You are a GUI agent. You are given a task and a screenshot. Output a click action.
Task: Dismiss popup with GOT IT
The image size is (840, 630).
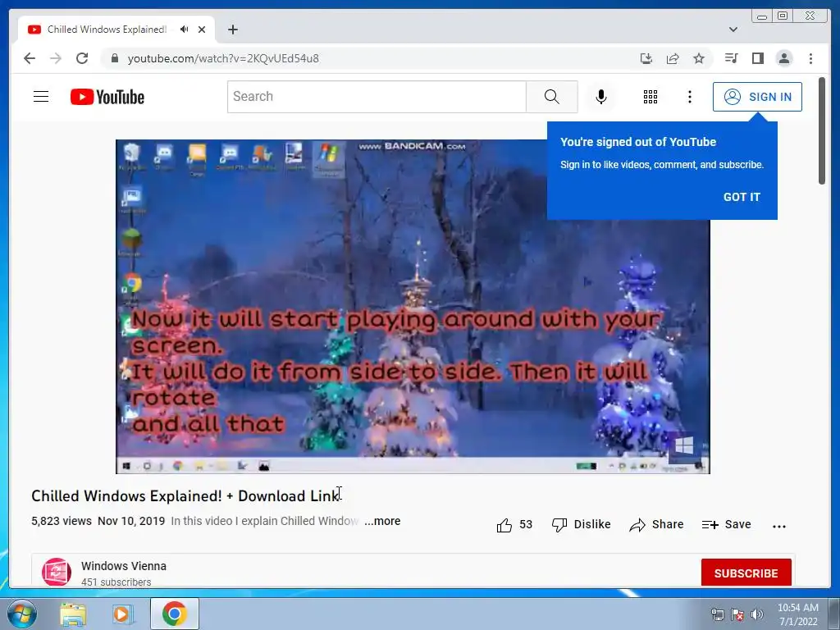tap(742, 197)
